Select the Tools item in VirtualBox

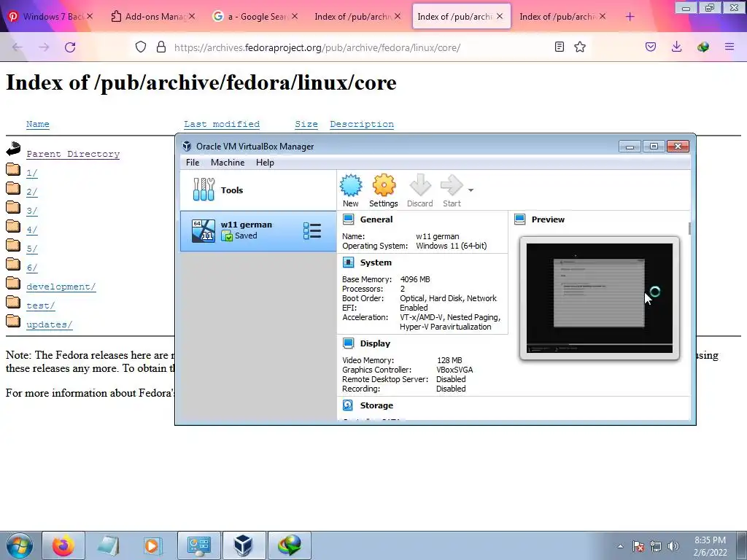click(x=258, y=190)
